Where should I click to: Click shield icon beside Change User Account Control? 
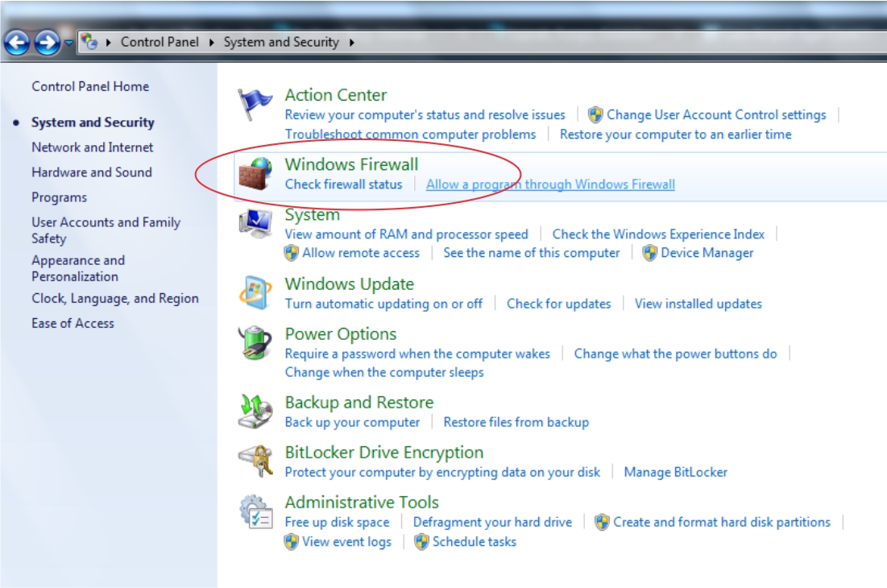(x=595, y=114)
